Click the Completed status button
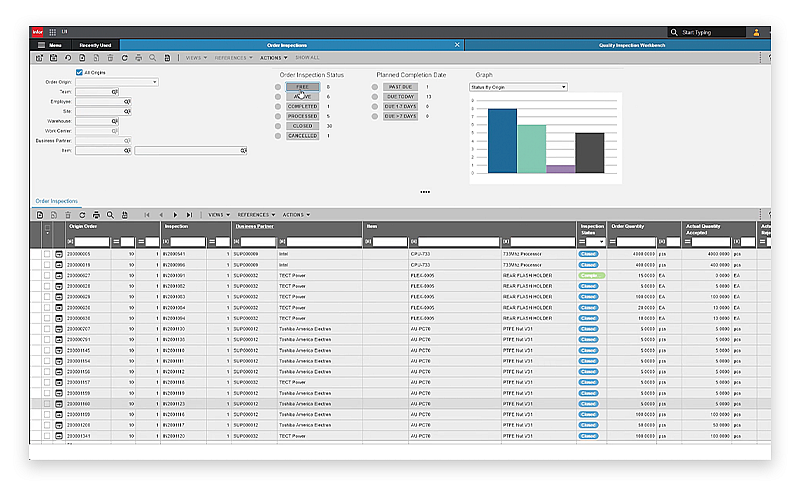The image size is (800, 493). [302, 106]
